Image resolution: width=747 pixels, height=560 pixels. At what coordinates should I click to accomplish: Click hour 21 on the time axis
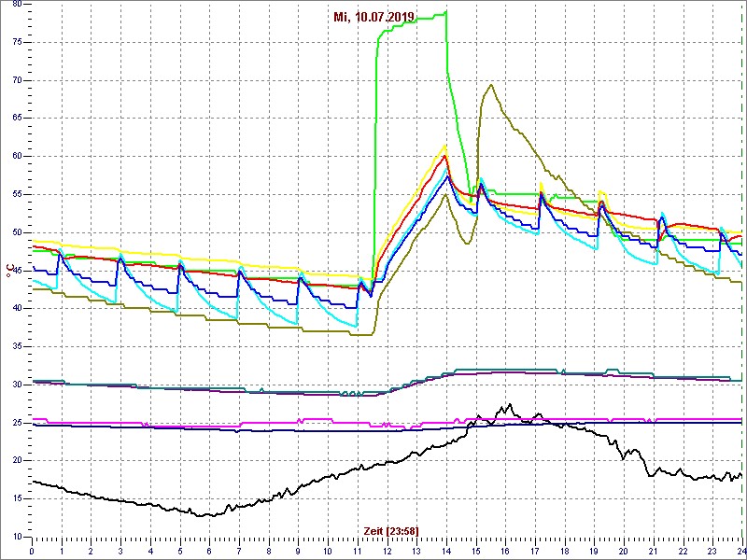pos(653,552)
